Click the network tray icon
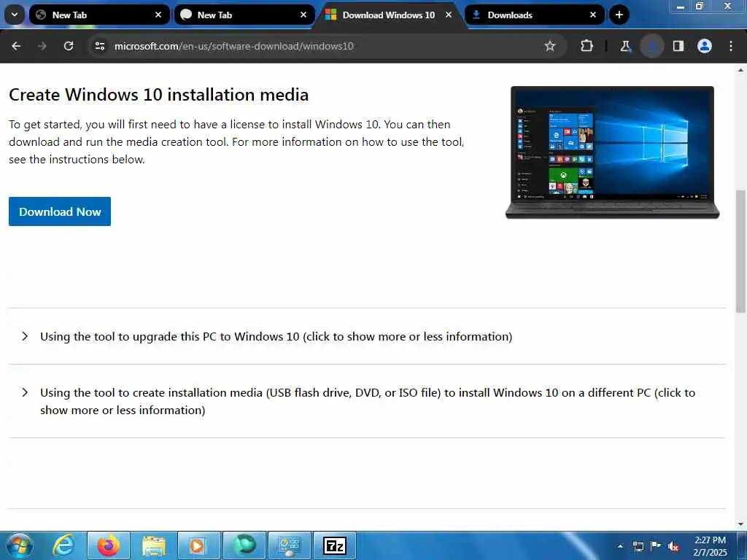This screenshot has height=560, width=747. point(638,546)
